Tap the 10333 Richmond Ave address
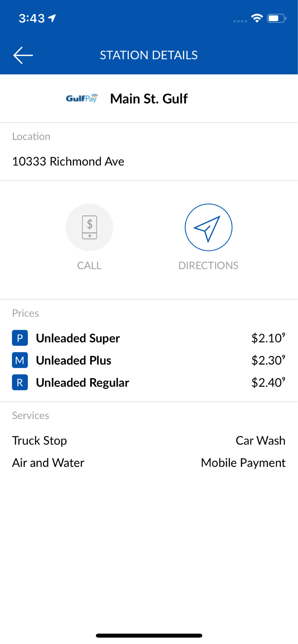This screenshot has height=644, width=298. pyautogui.click(x=68, y=161)
